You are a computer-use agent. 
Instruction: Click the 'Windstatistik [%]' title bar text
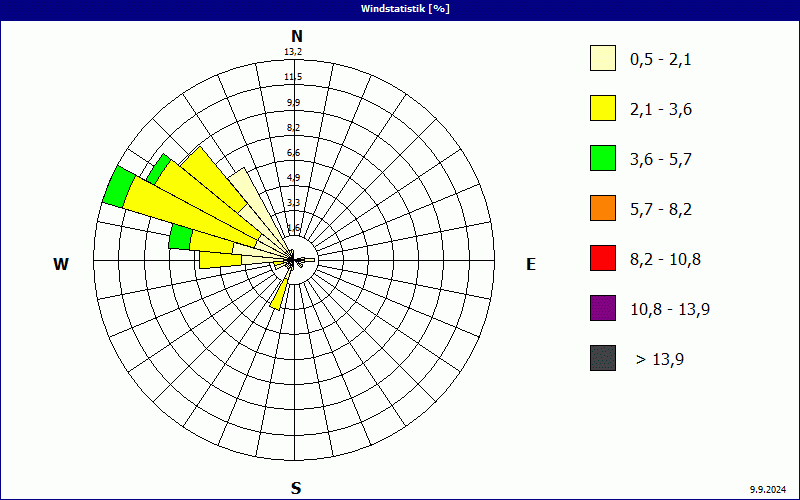pos(405,9)
